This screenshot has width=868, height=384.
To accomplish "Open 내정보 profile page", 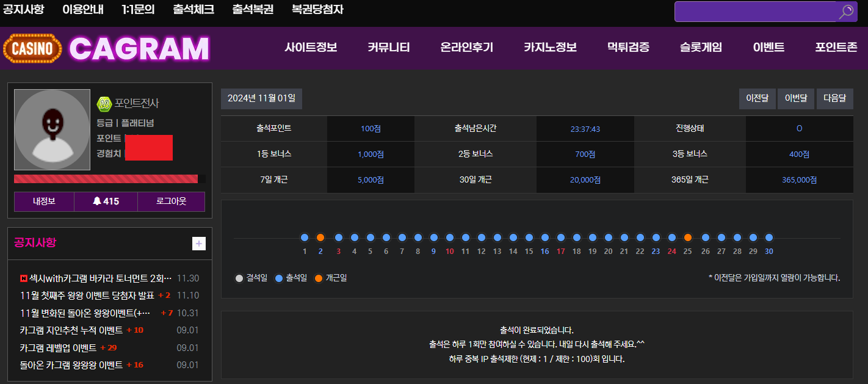I will (44, 201).
